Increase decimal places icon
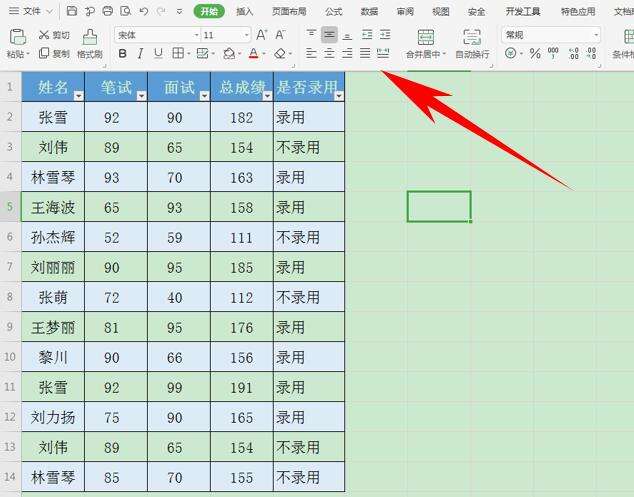 click(x=574, y=53)
